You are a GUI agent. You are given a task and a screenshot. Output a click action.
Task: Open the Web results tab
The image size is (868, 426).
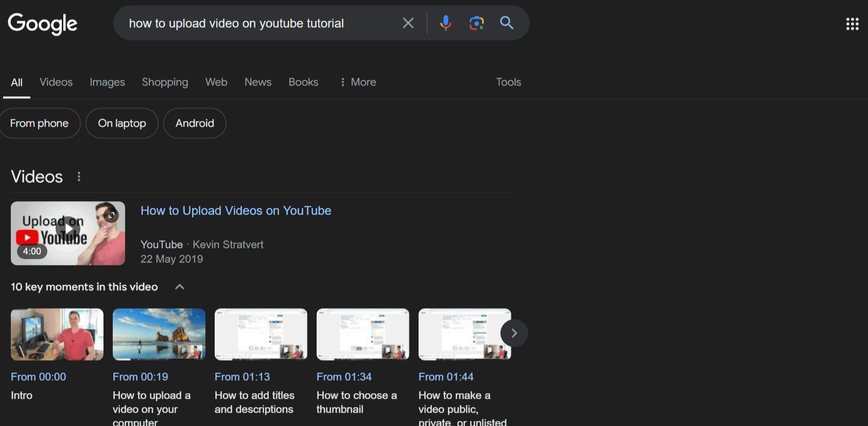pos(216,82)
